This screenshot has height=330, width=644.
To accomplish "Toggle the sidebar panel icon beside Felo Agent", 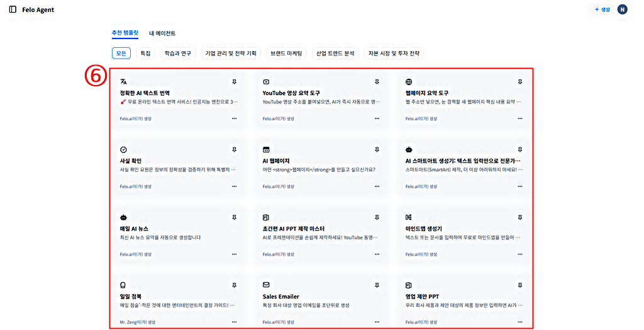I will [x=13, y=9].
